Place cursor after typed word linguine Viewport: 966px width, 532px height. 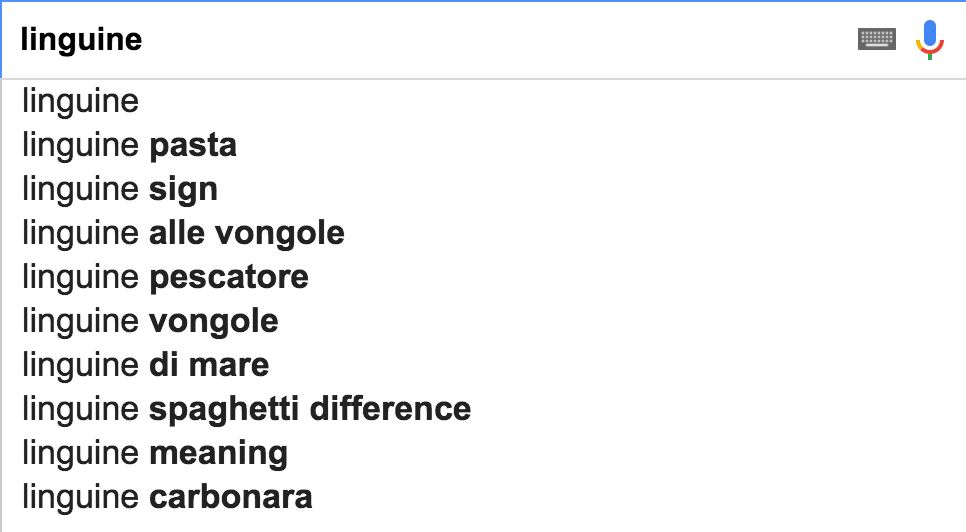(x=143, y=40)
